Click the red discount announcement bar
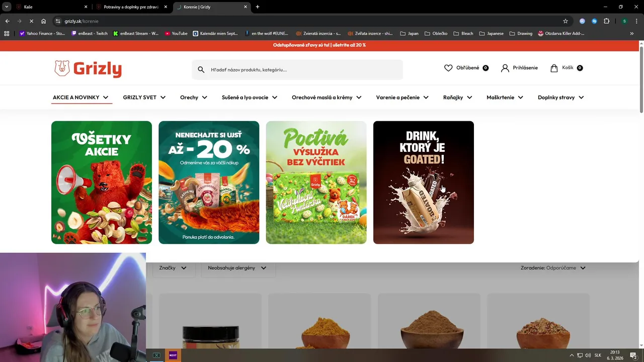Screen dimensions: 644x362 (x=319, y=45)
